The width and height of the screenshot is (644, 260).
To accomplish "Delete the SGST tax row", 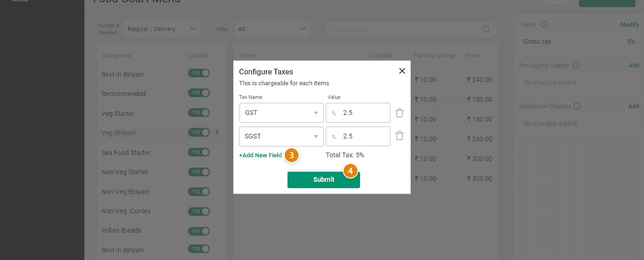I will [399, 136].
